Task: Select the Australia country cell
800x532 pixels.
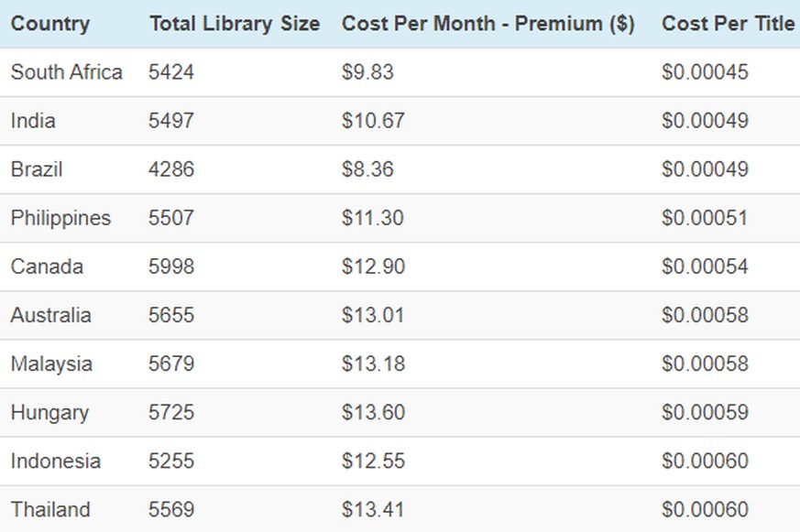Action: click(x=51, y=315)
